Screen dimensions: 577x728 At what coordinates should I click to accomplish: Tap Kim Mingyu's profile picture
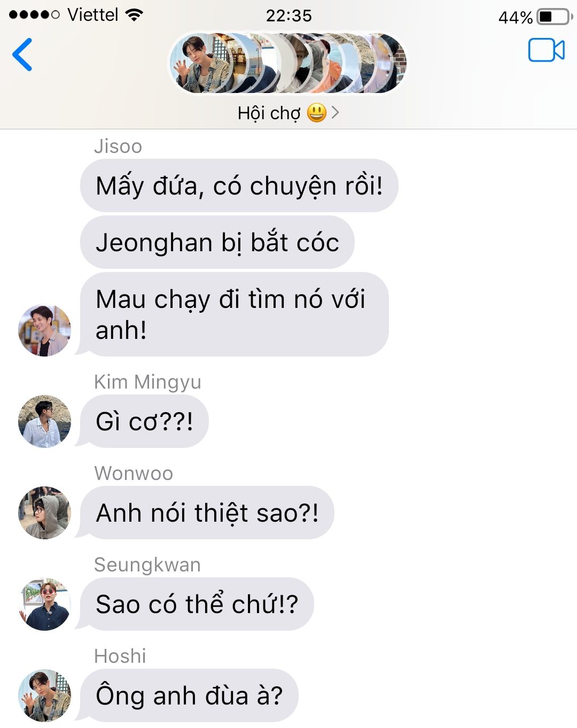click(44, 421)
